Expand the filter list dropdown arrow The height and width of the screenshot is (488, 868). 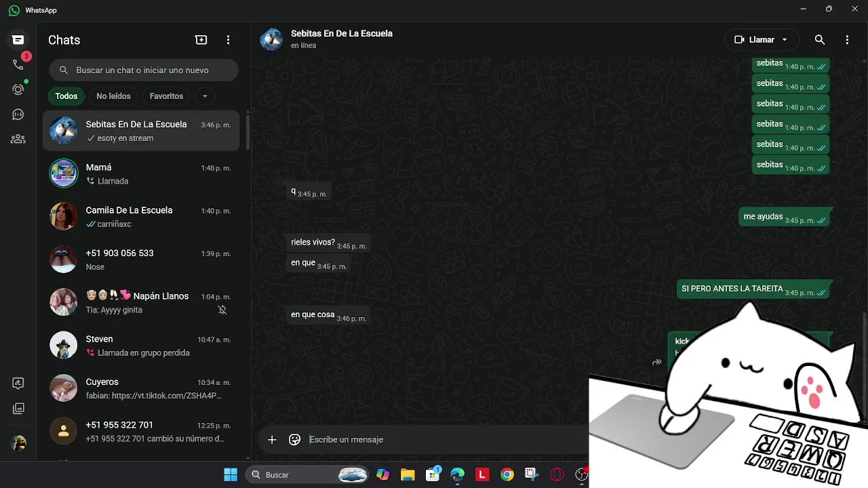205,96
